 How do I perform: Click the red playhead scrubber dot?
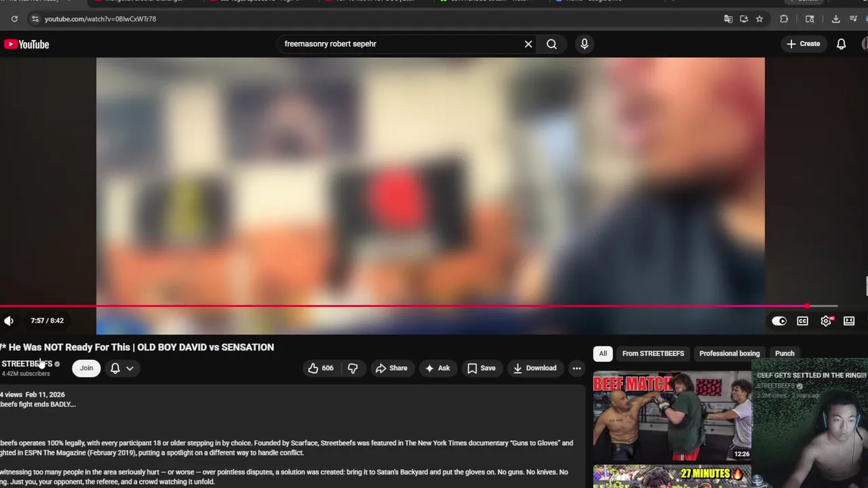tap(807, 306)
